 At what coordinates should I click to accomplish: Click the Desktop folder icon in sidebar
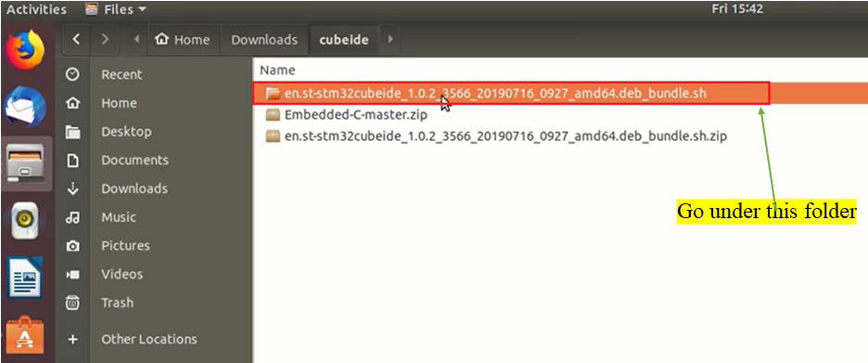(x=72, y=132)
